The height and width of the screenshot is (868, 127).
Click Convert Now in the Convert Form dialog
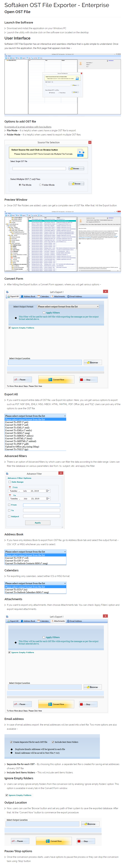(56, 379)
